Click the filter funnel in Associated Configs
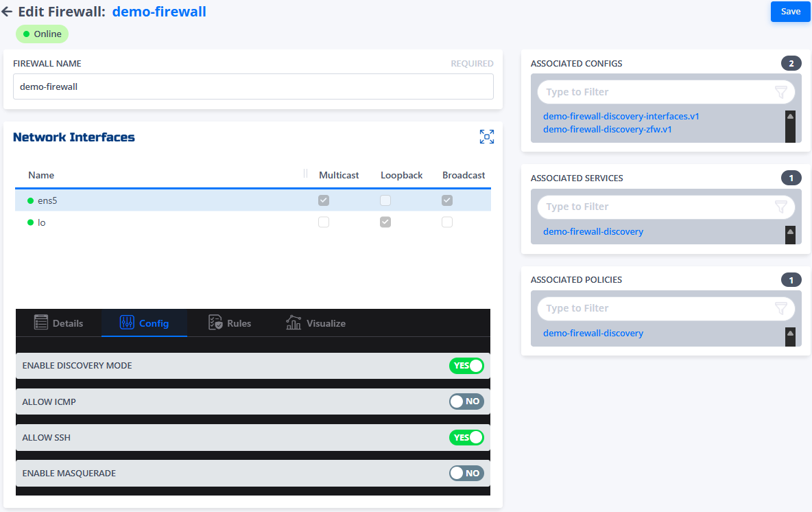The width and height of the screenshot is (812, 512). click(781, 92)
